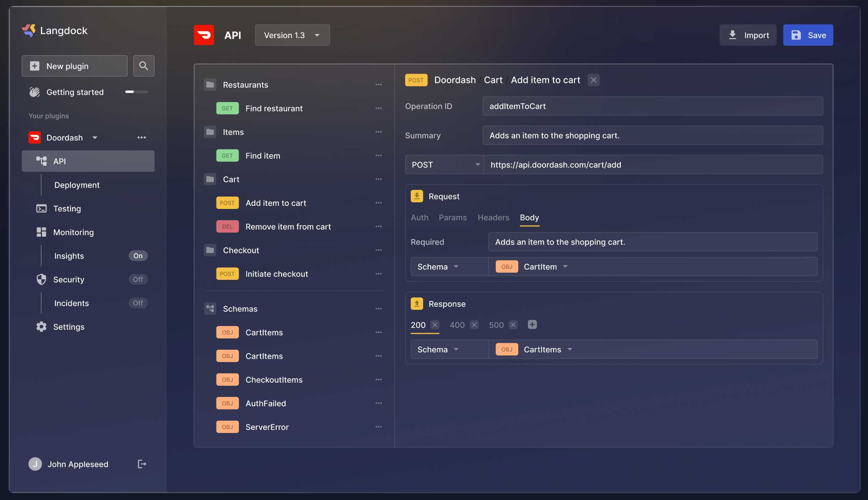Expand the CartItem schema dropdown in Request

pyautogui.click(x=565, y=267)
